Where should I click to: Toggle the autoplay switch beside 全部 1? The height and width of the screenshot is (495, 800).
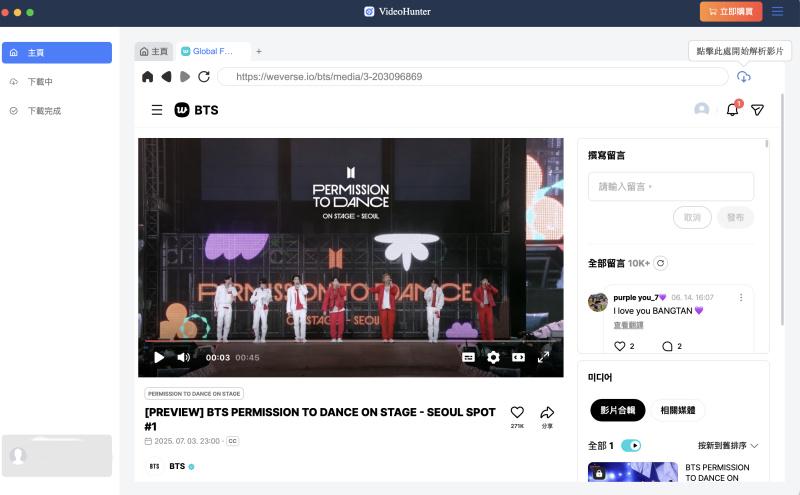point(631,446)
